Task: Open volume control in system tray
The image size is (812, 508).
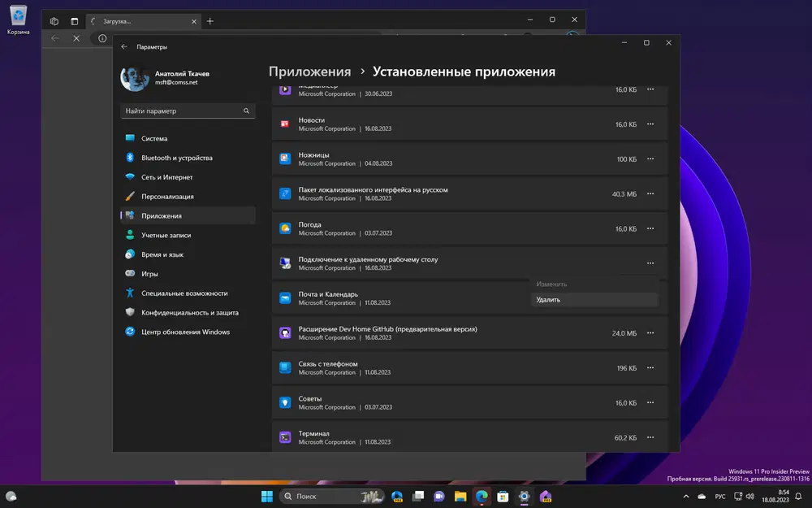Action: pyautogui.click(x=749, y=496)
